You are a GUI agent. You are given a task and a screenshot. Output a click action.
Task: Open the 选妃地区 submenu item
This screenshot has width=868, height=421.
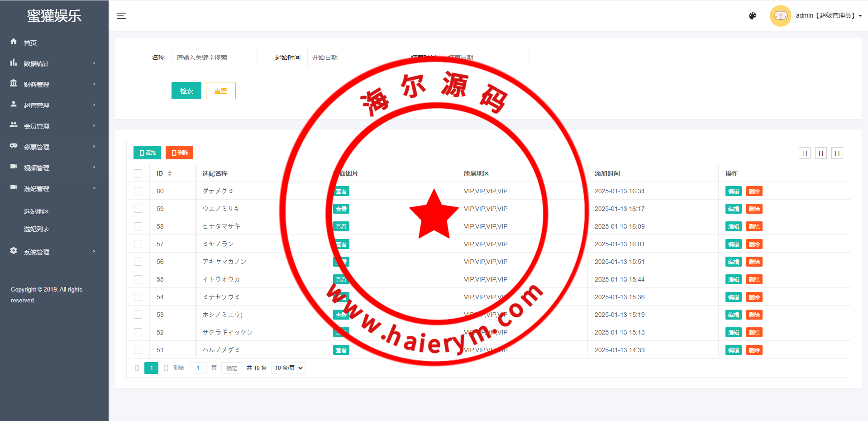tap(37, 211)
